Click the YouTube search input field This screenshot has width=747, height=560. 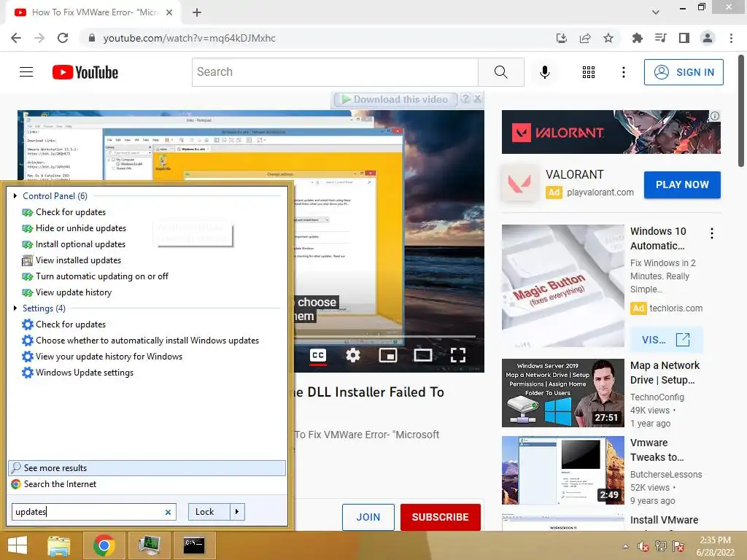(x=335, y=72)
